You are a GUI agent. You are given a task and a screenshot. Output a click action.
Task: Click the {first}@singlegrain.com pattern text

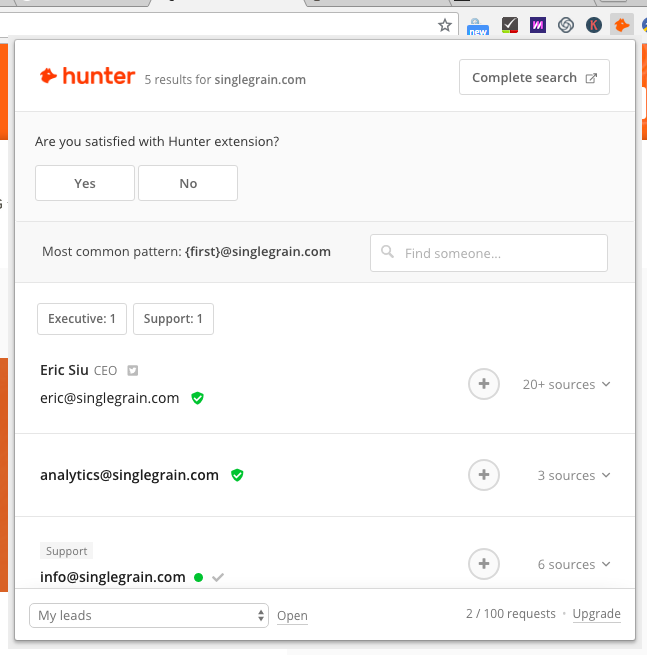258,251
